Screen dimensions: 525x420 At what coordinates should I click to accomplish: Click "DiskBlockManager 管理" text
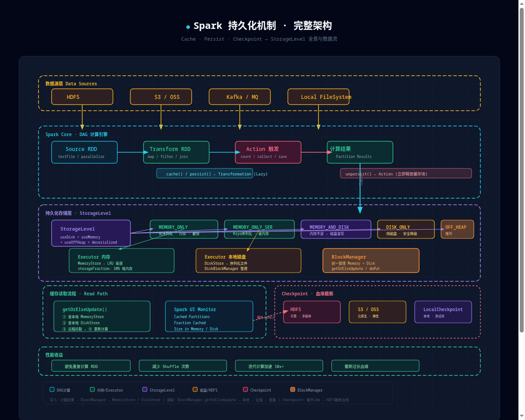pyautogui.click(x=226, y=269)
